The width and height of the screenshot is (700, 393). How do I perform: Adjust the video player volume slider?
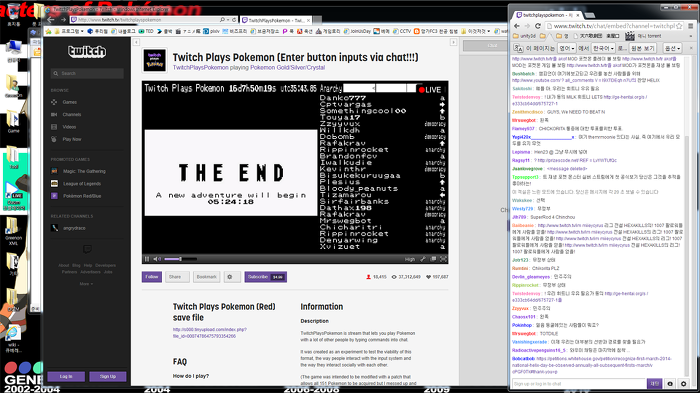(x=180, y=259)
